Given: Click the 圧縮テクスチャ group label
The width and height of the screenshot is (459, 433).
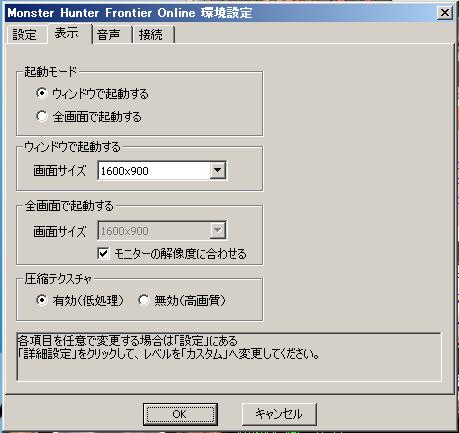Looking at the screenshot, I should click(x=58, y=279).
